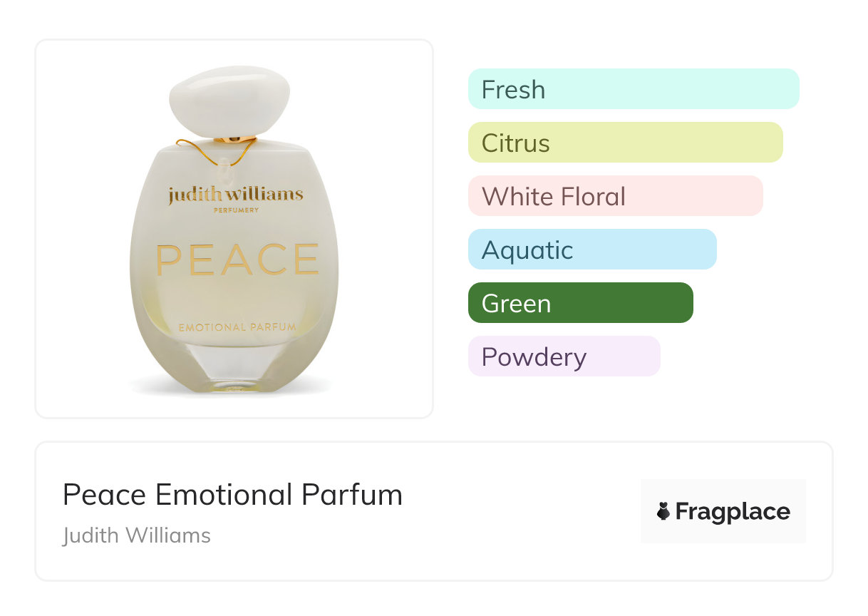This screenshot has height=616, width=868.
Task: Select the Powdery accord bar
Action: [564, 356]
